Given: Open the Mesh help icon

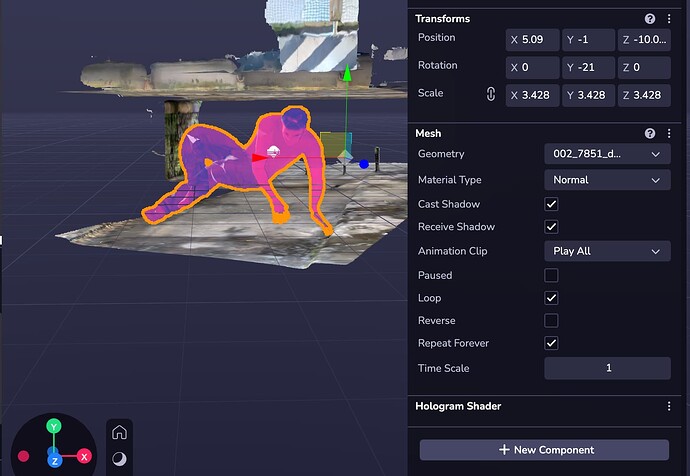Looking at the screenshot, I should click(650, 133).
